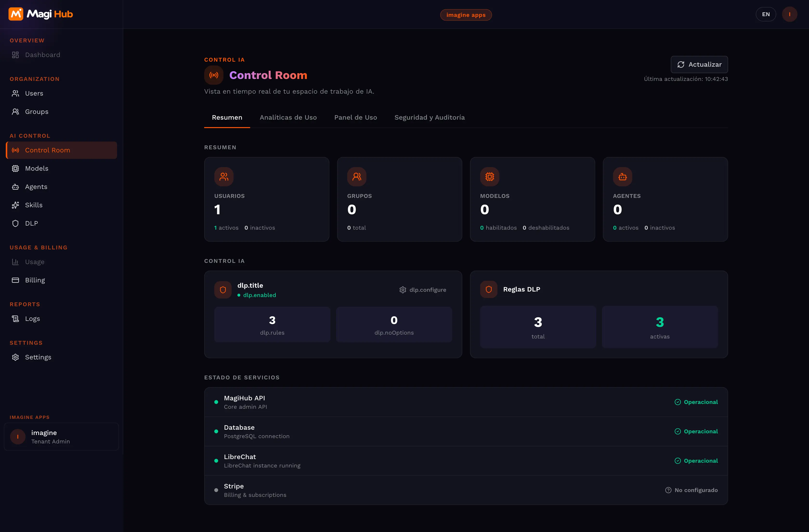Click the dlp.noOptions count tile
The image size is (809, 532).
point(394,325)
